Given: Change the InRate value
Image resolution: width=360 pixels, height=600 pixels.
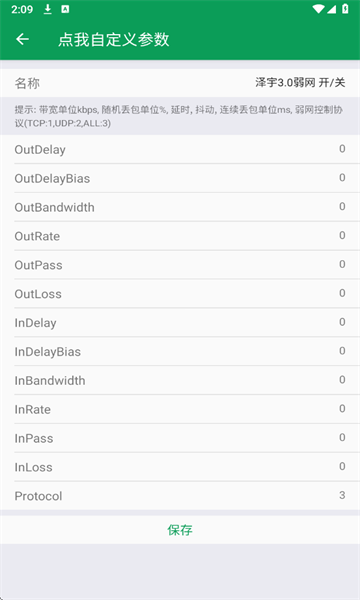Looking at the screenshot, I should point(342,408).
